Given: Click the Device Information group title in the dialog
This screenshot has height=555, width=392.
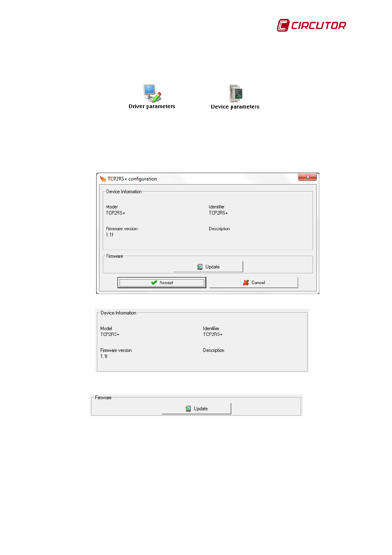Looking at the screenshot, I should 124,192.
